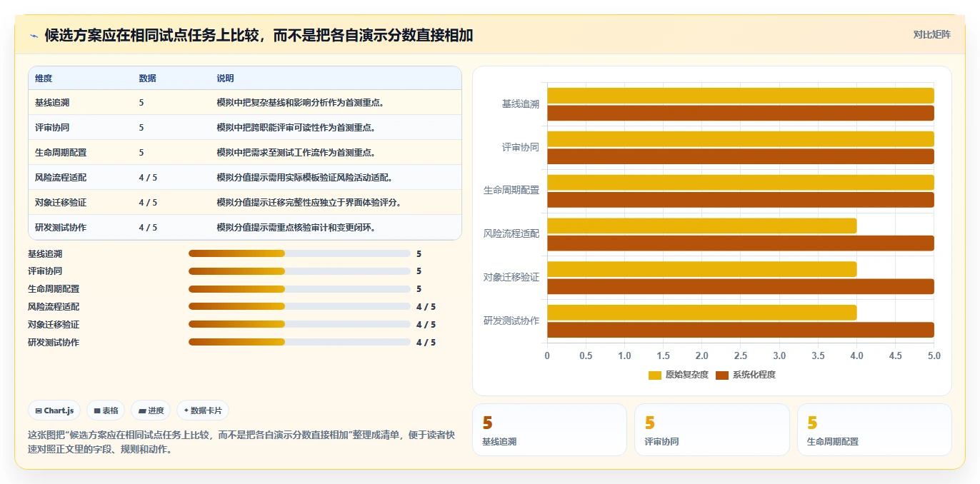This screenshot has height=484, width=980.
Task: Click the 评审协同 progress bar
Action: pyautogui.click(x=299, y=271)
